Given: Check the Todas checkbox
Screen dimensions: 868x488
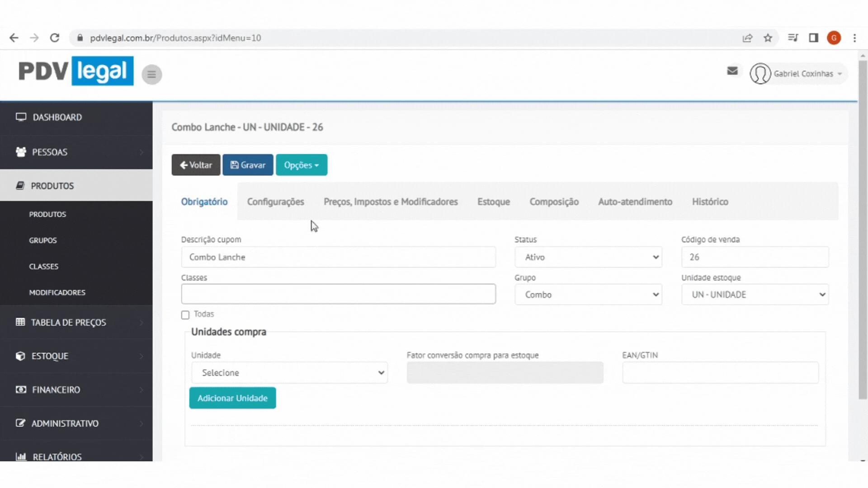Looking at the screenshot, I should tap(185, 315).
